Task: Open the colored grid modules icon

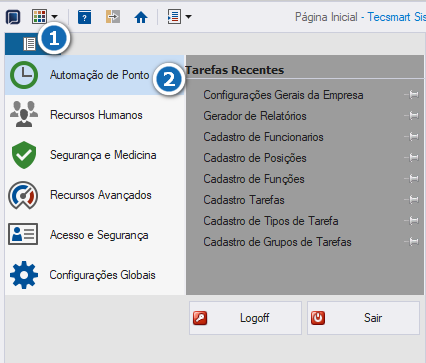Action: tap(39, 17)
